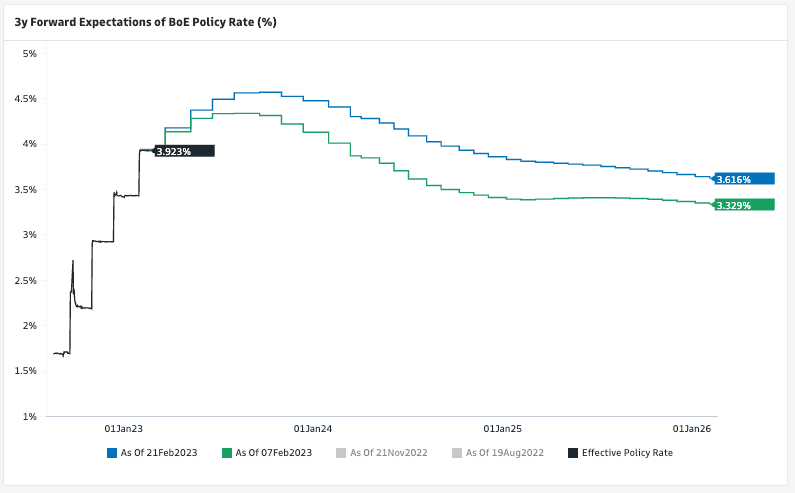Image resolution: width=795 pixels, height=493 pixels.
Task: Hide the 'As Of 21Feb2023' legend series
Action: (x=158, y=453)
